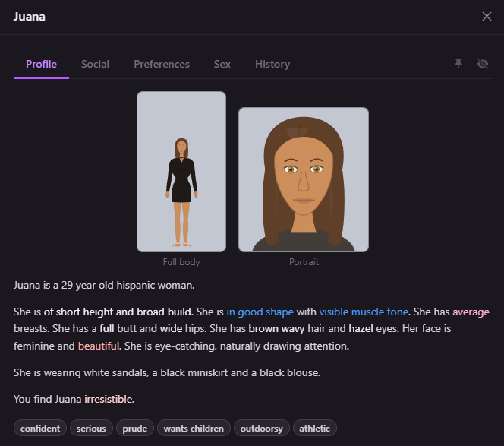Click the 'Juana' dialog title
Image resolution: width=504 pixels, height=446 pixels.
tap(30, 17)
